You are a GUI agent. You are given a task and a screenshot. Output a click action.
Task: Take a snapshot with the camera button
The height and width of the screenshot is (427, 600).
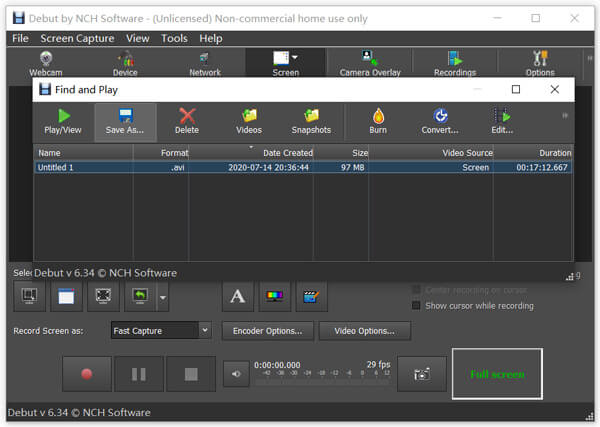pos(422,374)
